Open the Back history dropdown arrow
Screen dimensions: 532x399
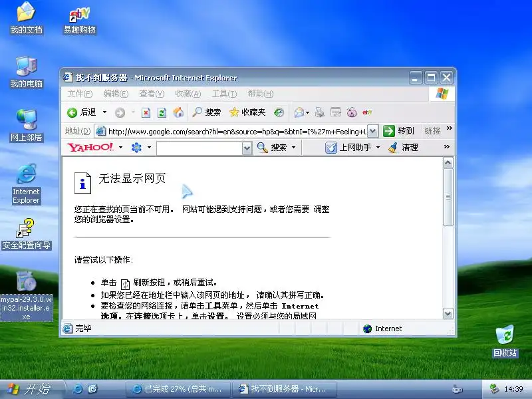pyautogui.click(x=104, y=112)
